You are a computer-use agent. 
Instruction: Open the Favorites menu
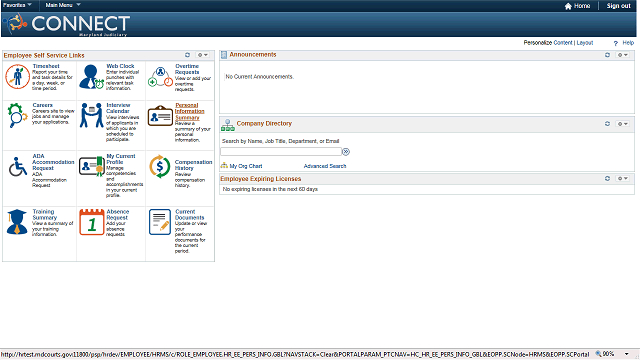(x=17, y=5)
